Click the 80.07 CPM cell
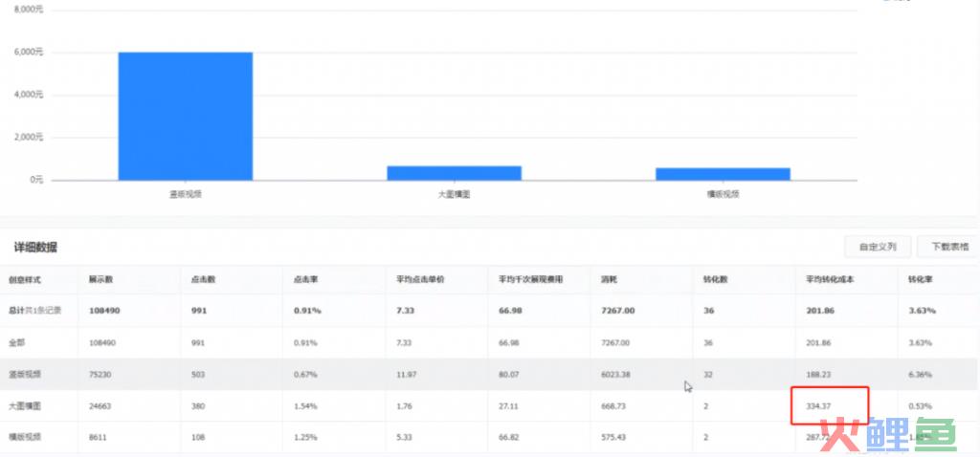This screenshot has height=457, width=980. (x=510, y=375)
